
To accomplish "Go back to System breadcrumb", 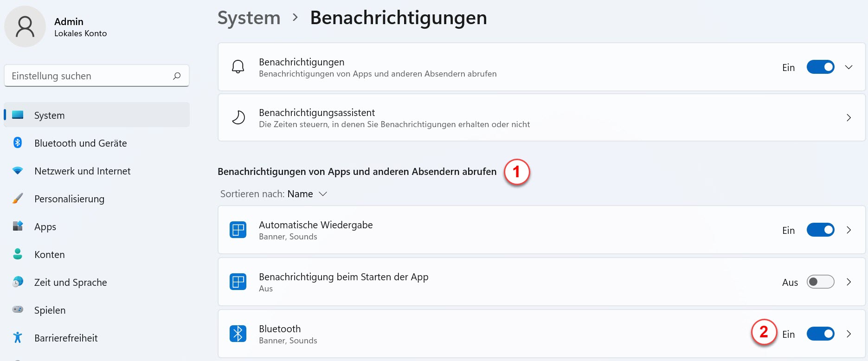I will coord(249,18).
